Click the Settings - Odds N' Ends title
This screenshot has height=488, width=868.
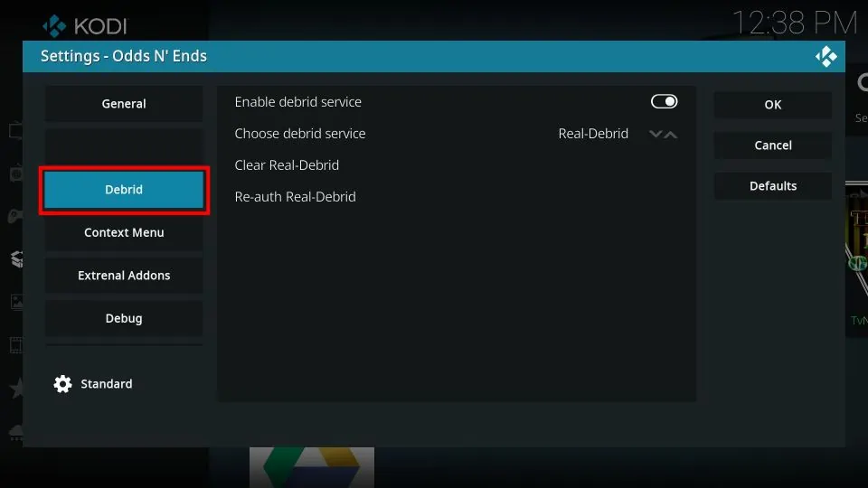coord(124,56)
